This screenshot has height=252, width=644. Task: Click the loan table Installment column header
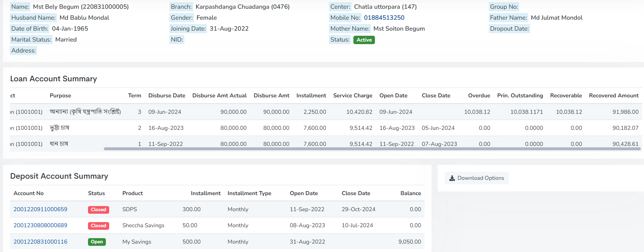(311, 96)
